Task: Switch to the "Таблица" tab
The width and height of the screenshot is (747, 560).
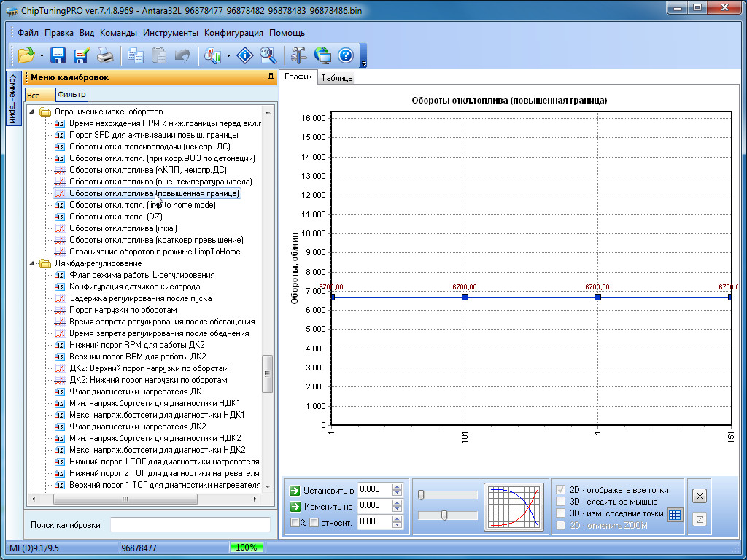Action: [336, 78]
